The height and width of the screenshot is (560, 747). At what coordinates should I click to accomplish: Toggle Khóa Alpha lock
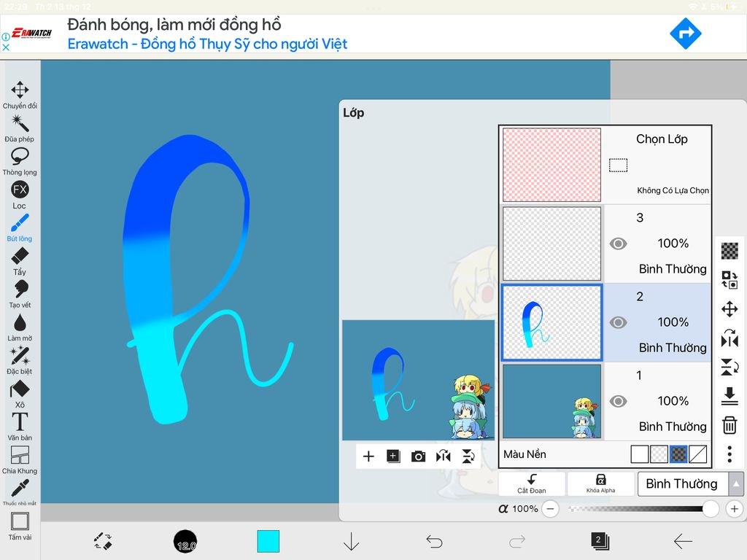point(601,484)
